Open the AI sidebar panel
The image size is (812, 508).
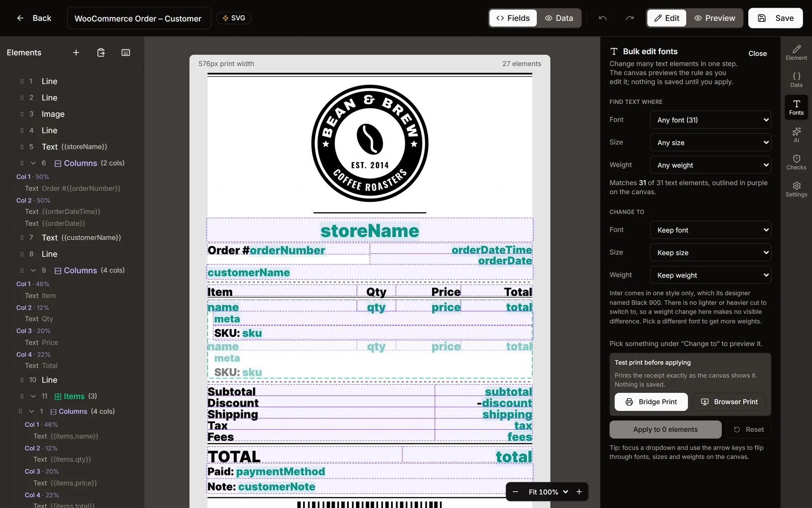point(796,135)
